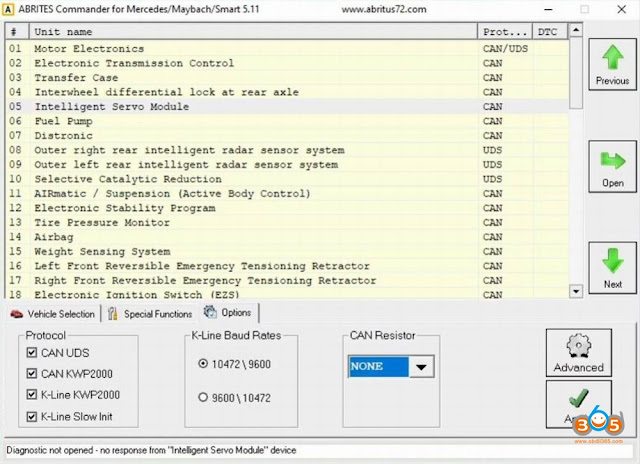Select AIRmatic / Suspension row
The height and width of the screenshot is (464, 640).
tap(287, 193)
